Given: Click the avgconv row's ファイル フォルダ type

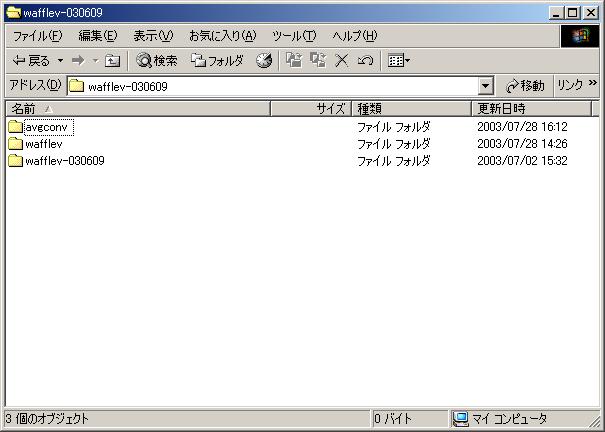Looking at the screenshot, I should coord(394,127).
